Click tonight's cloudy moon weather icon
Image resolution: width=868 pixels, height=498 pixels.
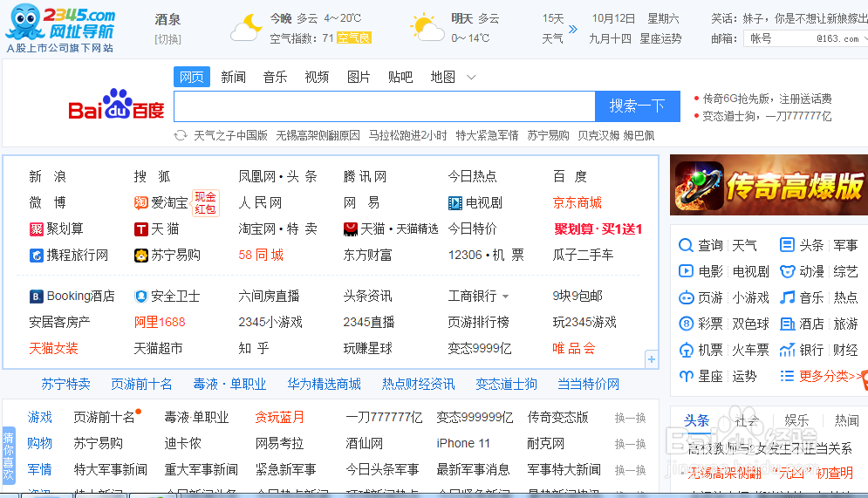coord(246,28)
